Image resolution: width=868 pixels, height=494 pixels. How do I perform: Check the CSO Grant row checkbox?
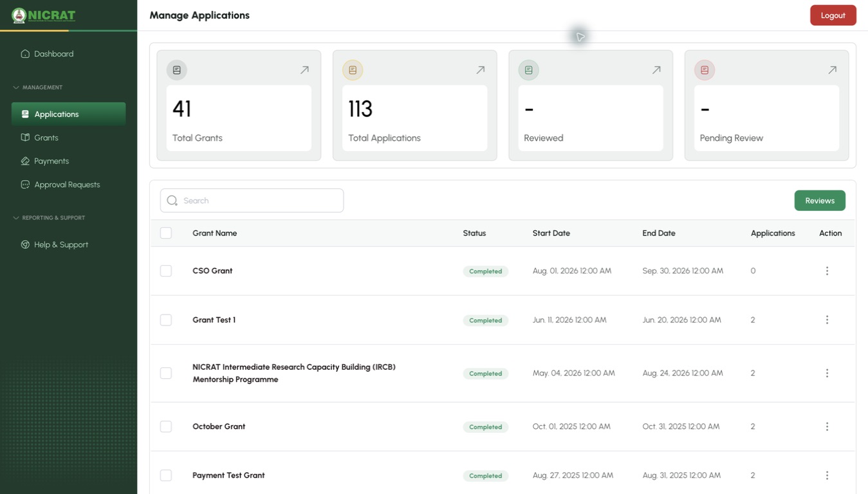pyautogui.click(x=166, y=271)
